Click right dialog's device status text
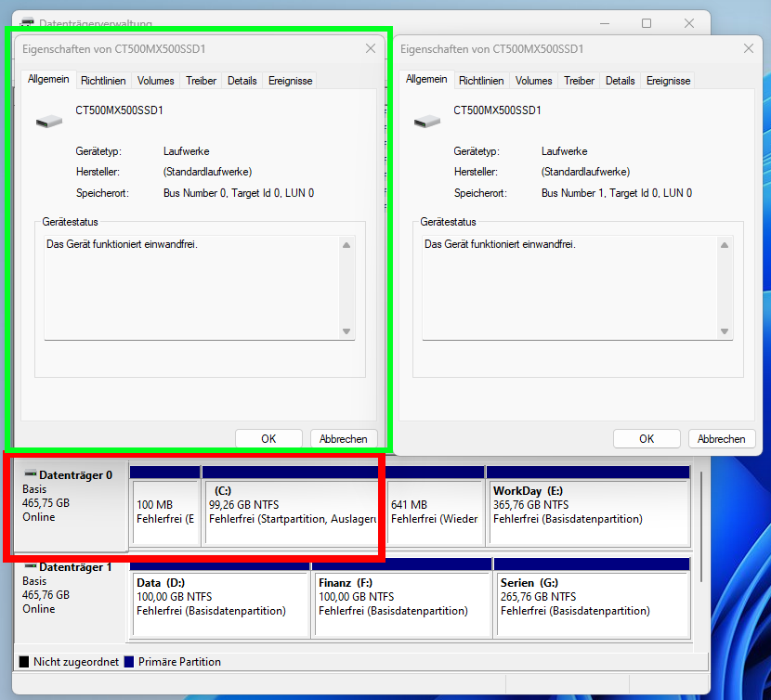The width and height of the screenshot is (771, 700). pos(500,244)
